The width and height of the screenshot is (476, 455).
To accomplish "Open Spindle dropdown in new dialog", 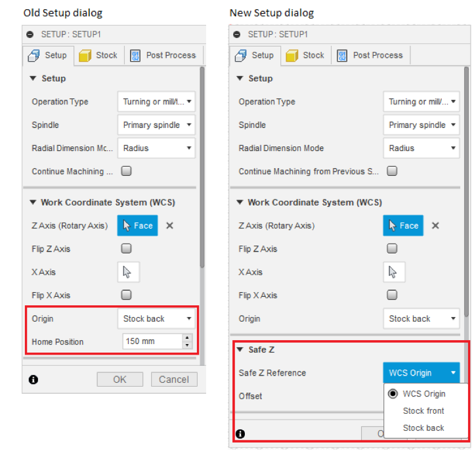I will [421, 125].
